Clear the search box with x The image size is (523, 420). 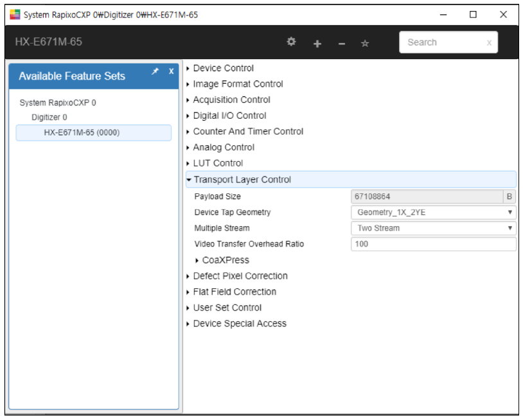(489, 42)
